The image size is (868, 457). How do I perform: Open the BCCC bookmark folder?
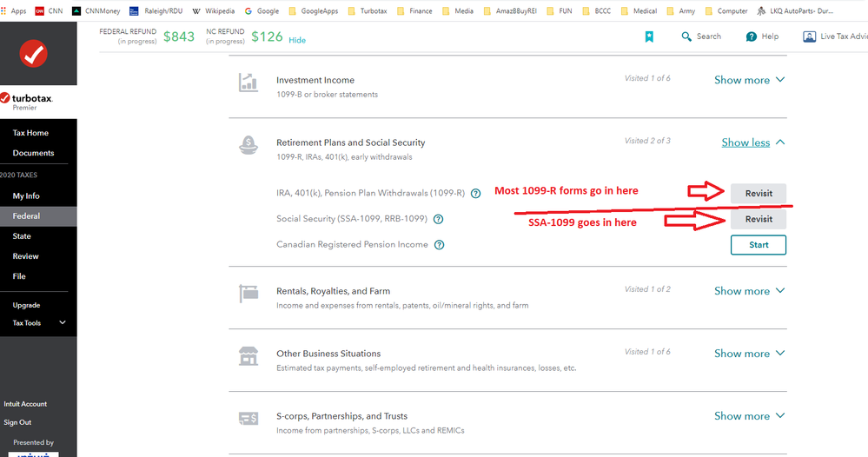tap(597, 10)
